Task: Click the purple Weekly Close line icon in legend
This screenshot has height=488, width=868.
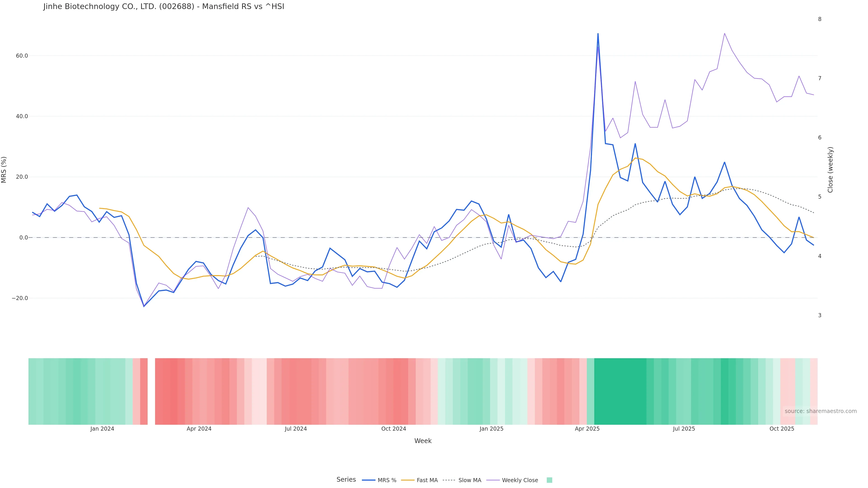Action: pos(493,480)
